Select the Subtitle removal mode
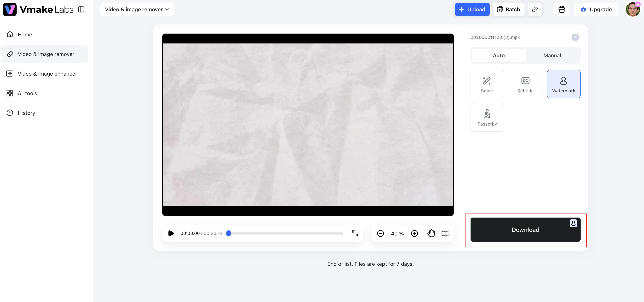The height and width of the screenshot is (302, 644). [525, 84]
